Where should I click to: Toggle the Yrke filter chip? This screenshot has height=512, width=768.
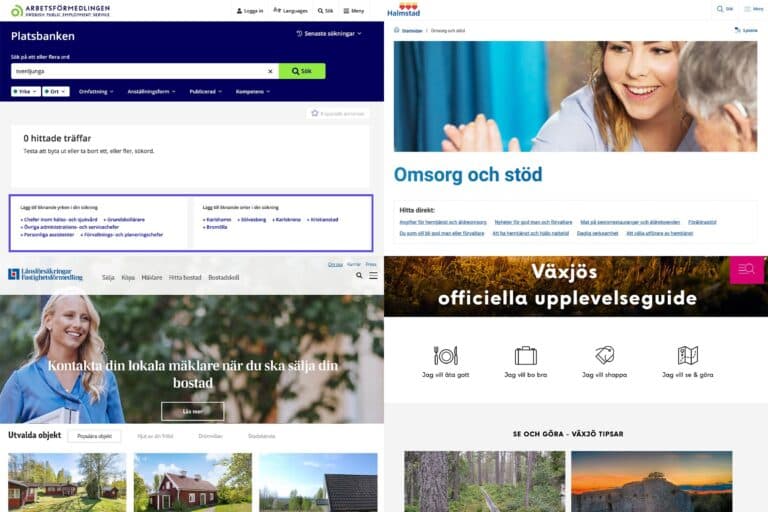(x=25, y=92)
